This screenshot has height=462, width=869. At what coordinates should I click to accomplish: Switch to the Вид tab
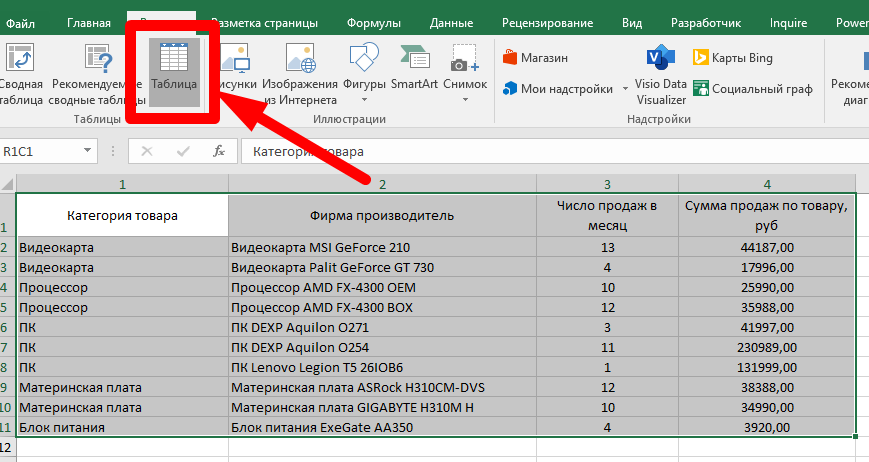[x=632, y=23]
